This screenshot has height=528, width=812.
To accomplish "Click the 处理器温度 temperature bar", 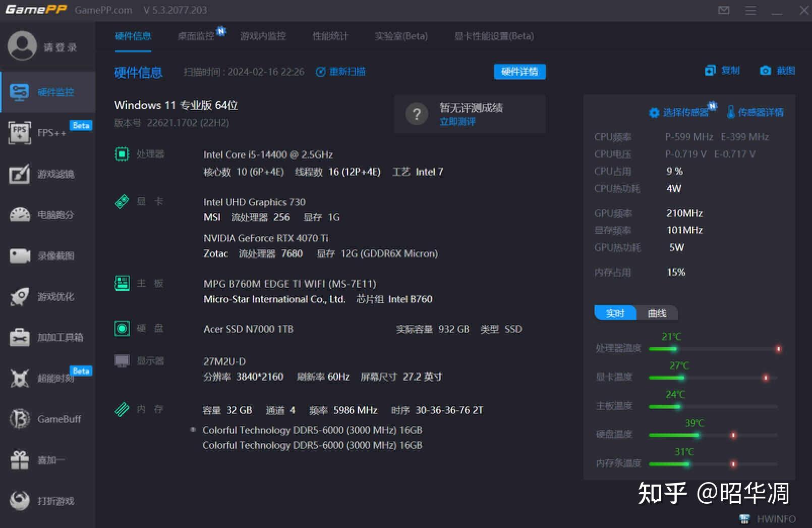I will click(x=715, y=349).
